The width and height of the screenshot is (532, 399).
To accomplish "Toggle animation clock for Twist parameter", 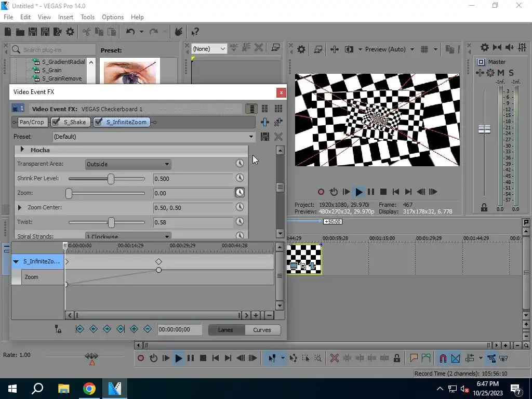I will click(x=240, y=222).
